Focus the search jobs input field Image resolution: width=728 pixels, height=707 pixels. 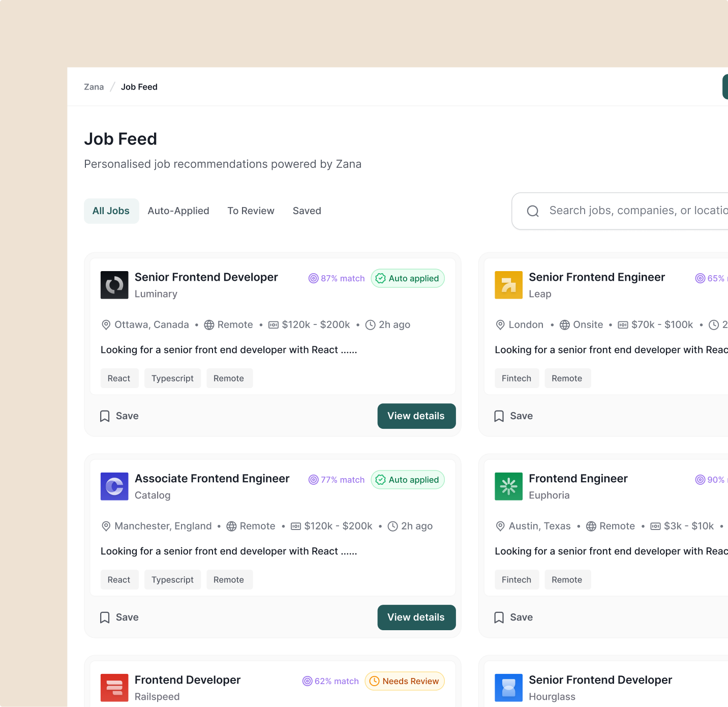635,211
